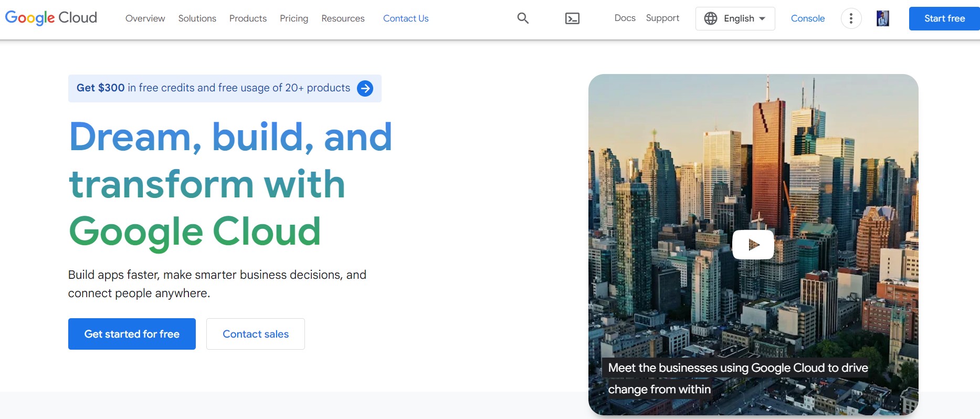Play the Google Cloud businesses video

(x=753, y=245)
